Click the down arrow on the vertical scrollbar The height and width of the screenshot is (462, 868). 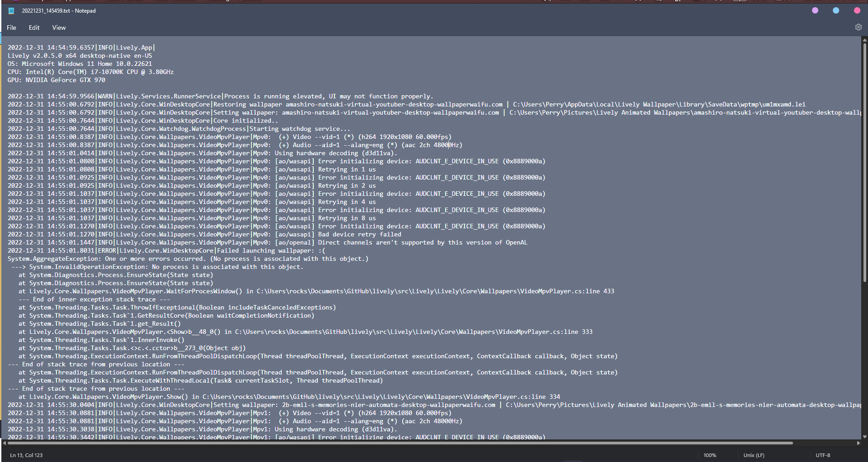pyautogui.click(x=864, y=437)
